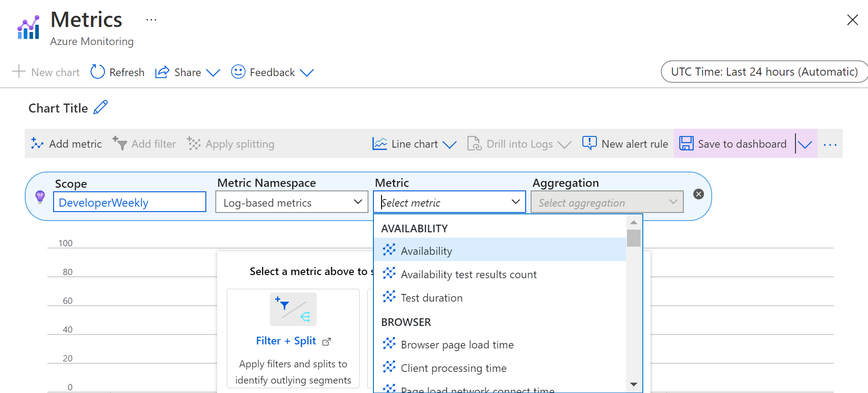Open the Filter + Split link
Image resolution: width=868 pixels, height=393 pixels.
pos(286,341)
